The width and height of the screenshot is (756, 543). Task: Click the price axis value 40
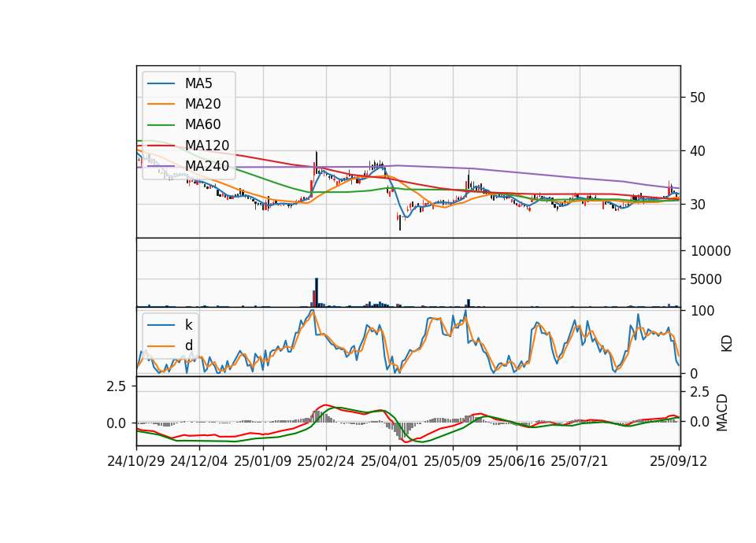coord(698,151)
